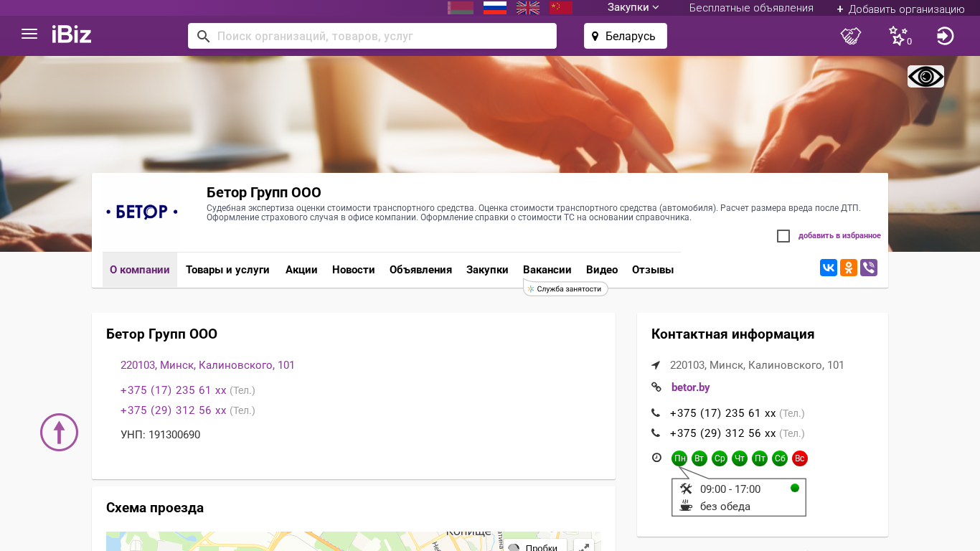Open favorites stars icon
Viewport: 980px width, 551px height.
point(898,36)
